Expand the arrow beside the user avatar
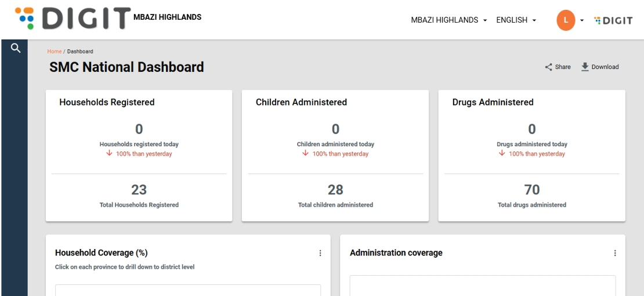This screenshot has width=644, height=296. pyautogui.click(x=581, y=20)
